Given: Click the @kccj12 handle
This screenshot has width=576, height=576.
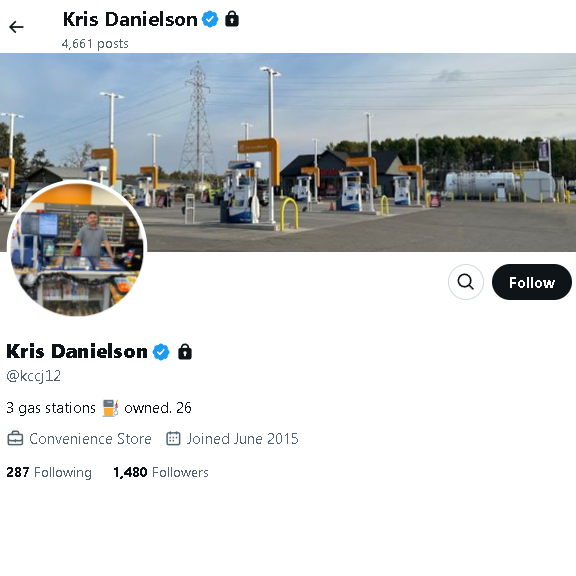Looking at the screenshot, I should [x=33, y=376].
